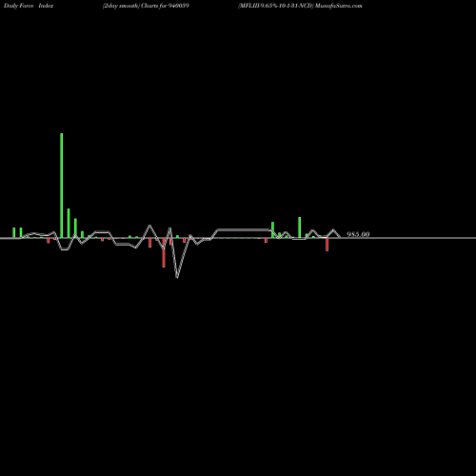Click the '(MFLIII-9.65%-10-1-31-NCD)' text
Viewport: 476px width, 476px height.
pyautogui.click(x=276, y=6)
